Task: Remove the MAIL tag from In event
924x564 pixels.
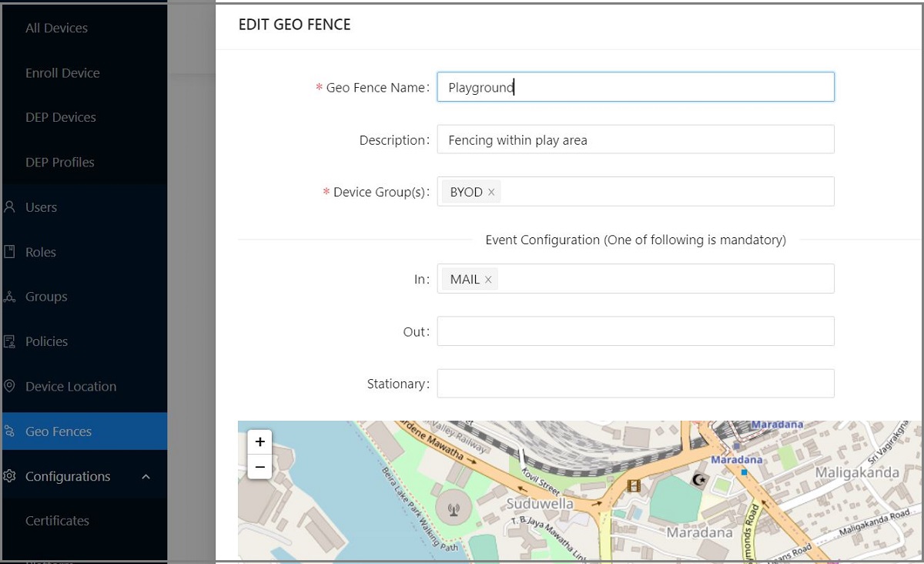Action: pyautogui.click(x=488, y=280)
